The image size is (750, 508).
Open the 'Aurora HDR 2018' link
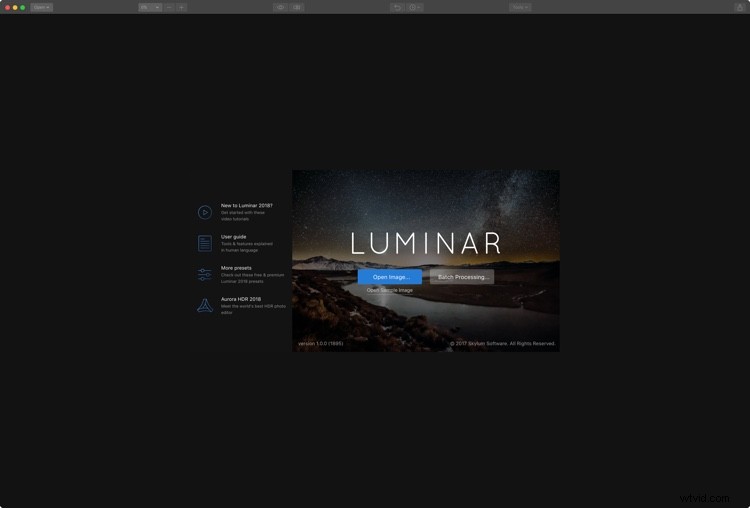pyautogui.click(x=241, y=299)
